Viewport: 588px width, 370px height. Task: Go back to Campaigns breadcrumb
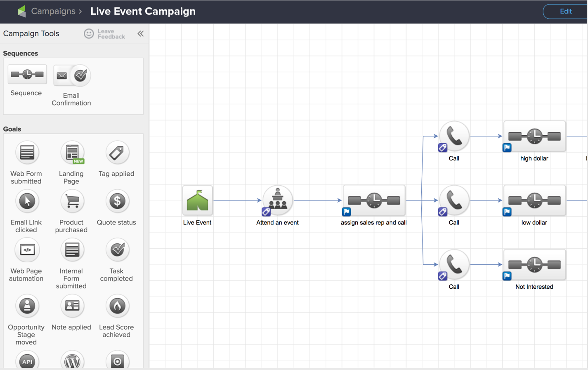click(53, 11)
